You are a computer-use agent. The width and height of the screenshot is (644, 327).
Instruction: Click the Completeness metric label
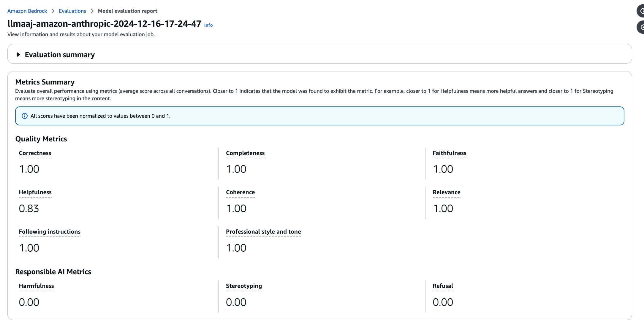[245, 153]
